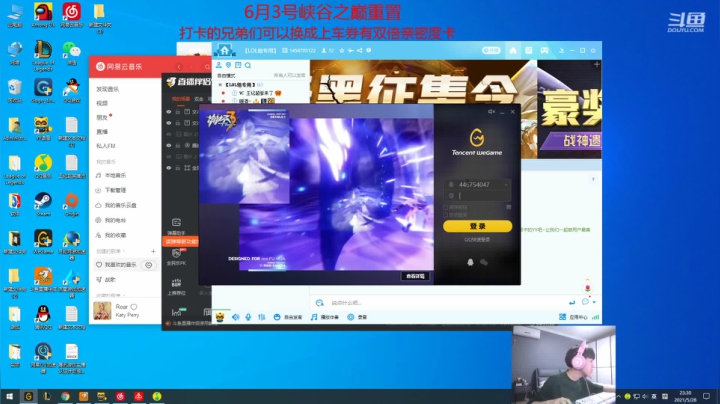Viewport: 720px width, 404px height.
Task: Open 本地音乐 in NetEase Cloud Music
Action: (111, 175)
